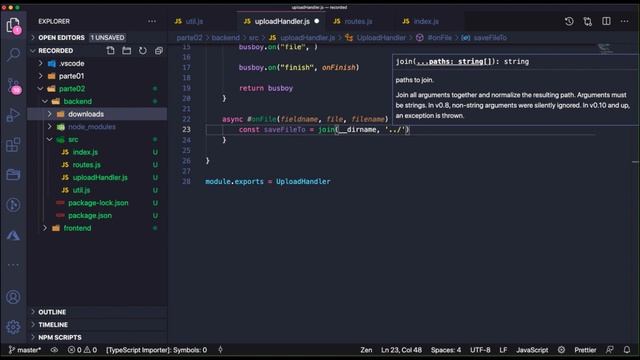Open the Explorer view in activity bar
640x360 pixels.
(x=13, y=25)
